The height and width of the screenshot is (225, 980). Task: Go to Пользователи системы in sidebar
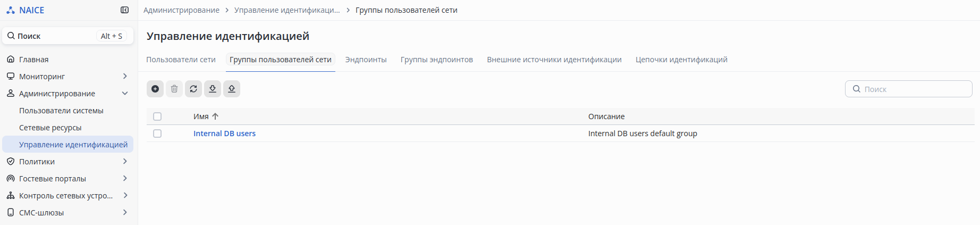(x=61, y=111)
